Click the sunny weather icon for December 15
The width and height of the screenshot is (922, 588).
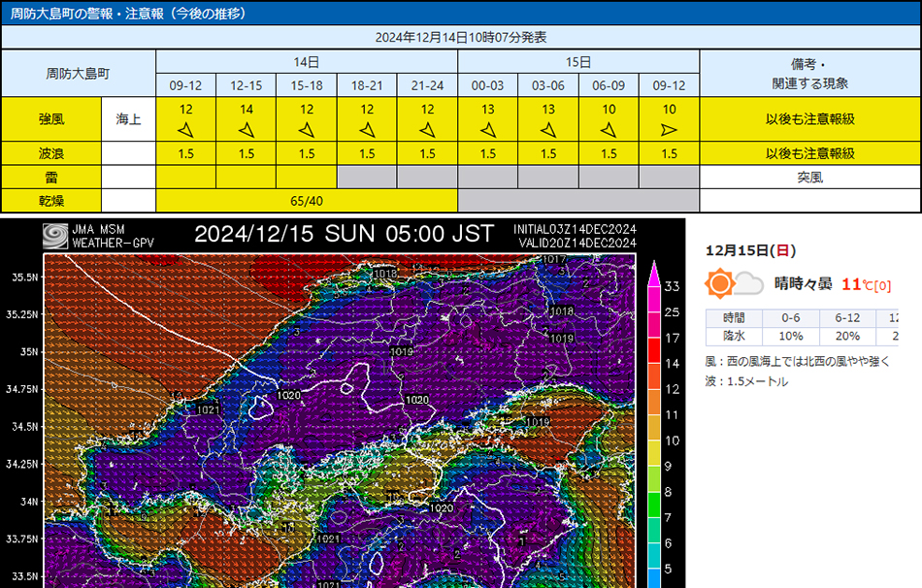pos(720,283)
